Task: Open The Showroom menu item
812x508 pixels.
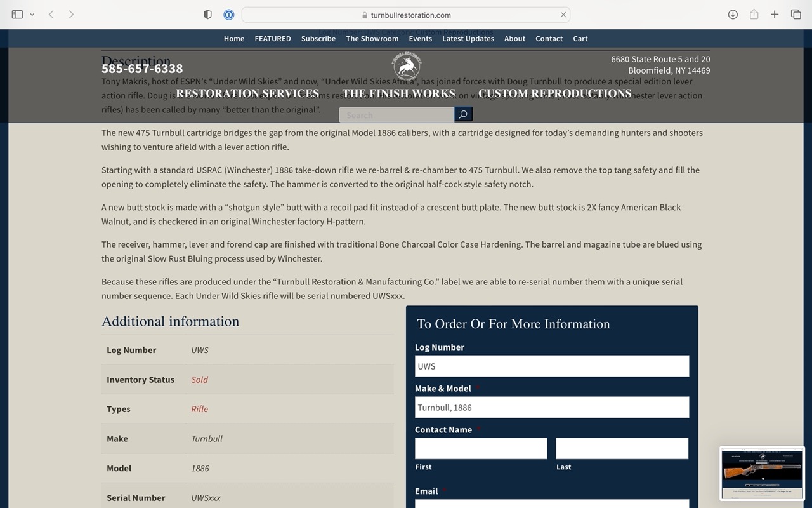Action: coord(372,39)
